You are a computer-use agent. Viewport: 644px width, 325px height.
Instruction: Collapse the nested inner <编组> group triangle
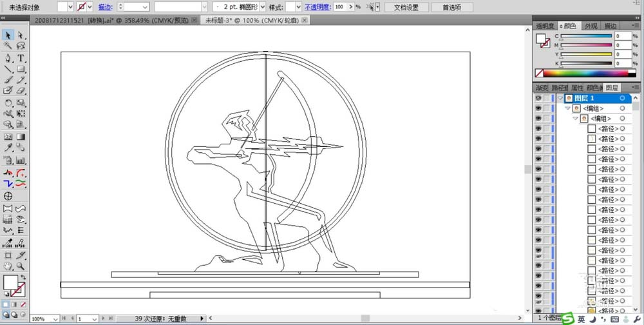tap(575, 119)
